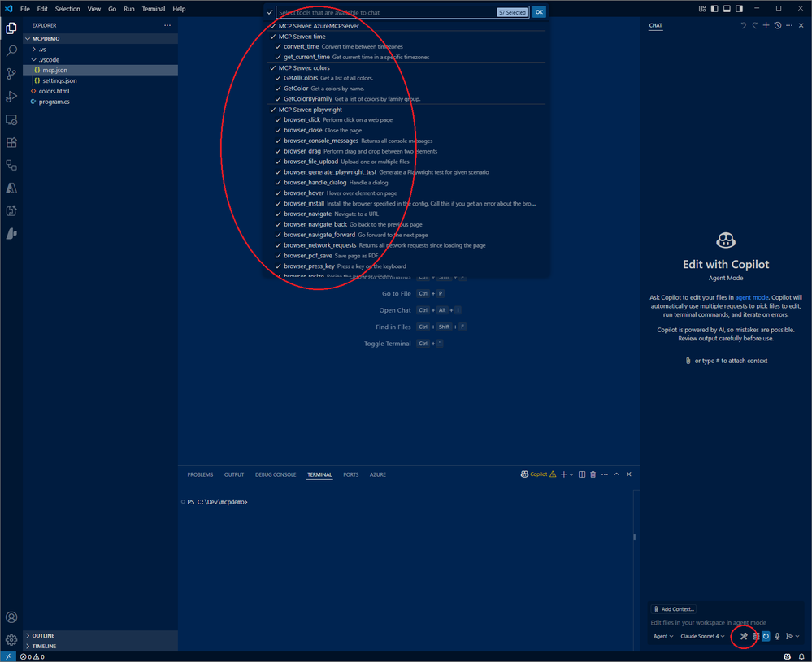Uncheck the browser_navigate tool

pyautogui.click(x=278, y=214)
